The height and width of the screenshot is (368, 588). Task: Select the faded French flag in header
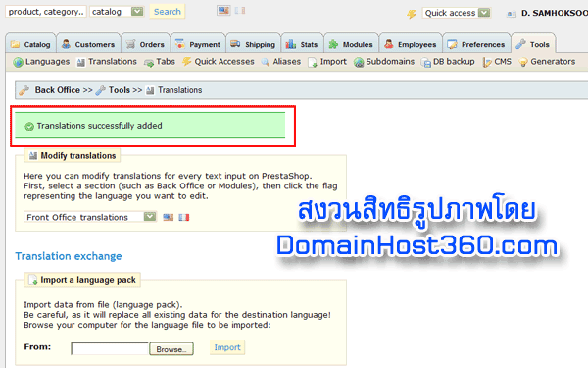pyautogui.click(x=240, y=10)
